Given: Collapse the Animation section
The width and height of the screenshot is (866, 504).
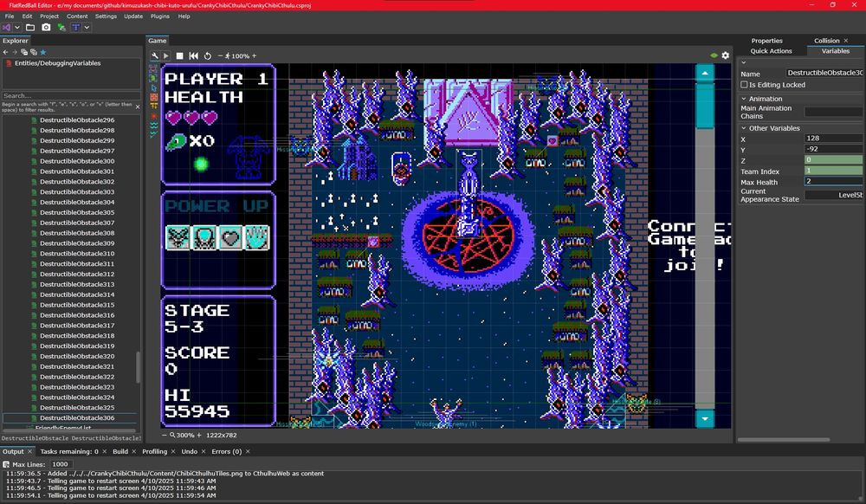Looking at the screenshot, I should tap(743, 99).
